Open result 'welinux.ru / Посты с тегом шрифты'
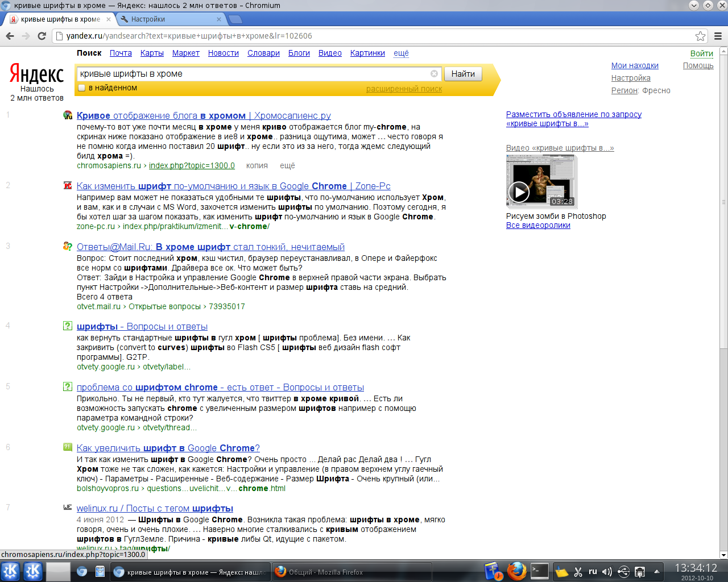 pyautogui.click(x=155, y=508)
